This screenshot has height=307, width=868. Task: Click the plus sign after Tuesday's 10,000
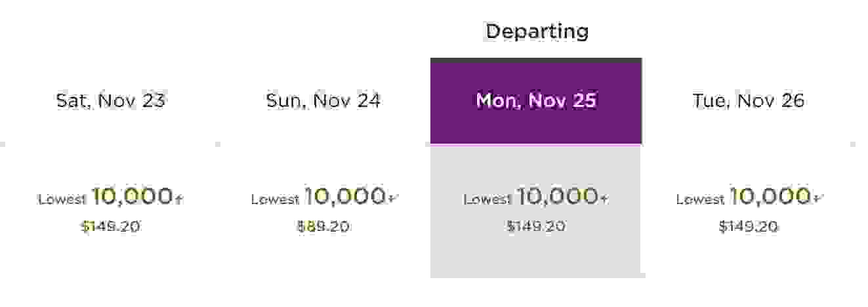click(x=817, y=198)
